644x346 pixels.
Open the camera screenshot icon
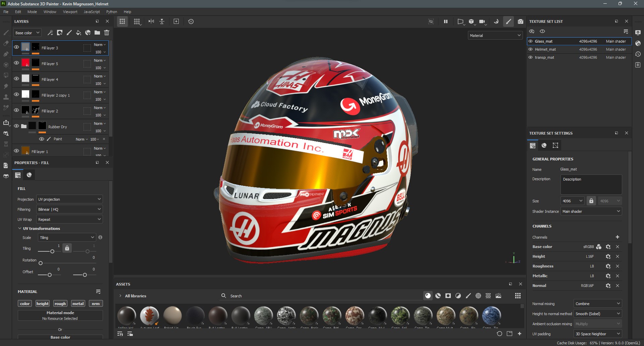pos(520,21)
